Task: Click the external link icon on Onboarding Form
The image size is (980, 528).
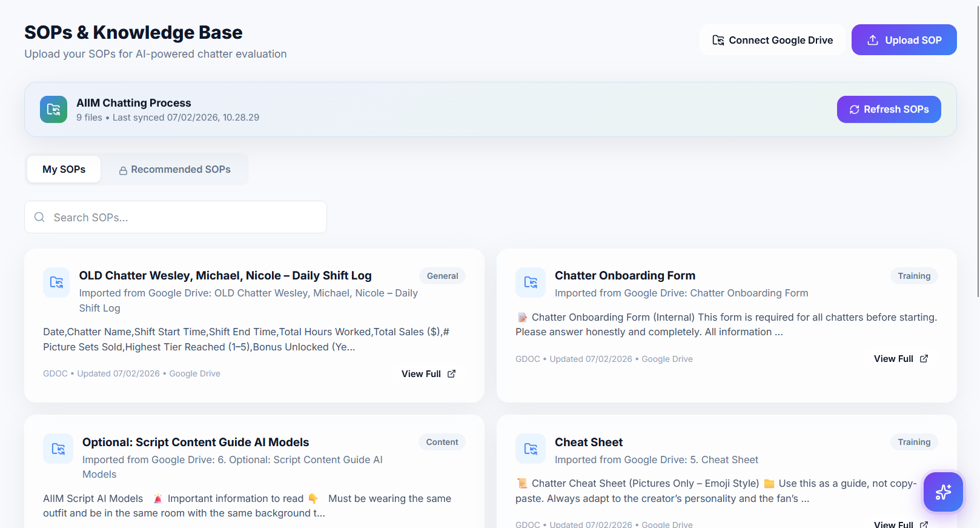Action: (924, 359)
